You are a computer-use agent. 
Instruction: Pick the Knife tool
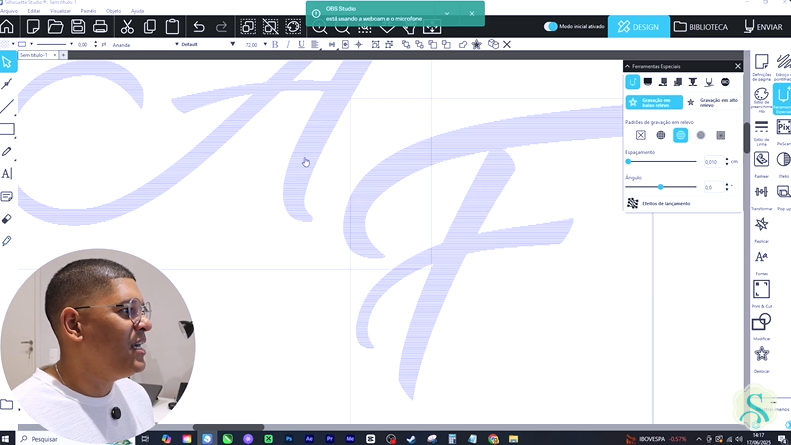[x=7, y=241]
